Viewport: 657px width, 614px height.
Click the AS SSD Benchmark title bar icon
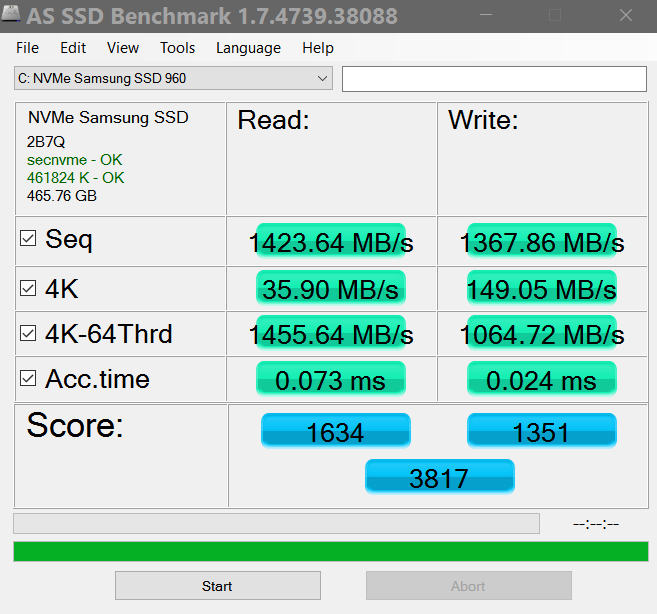(12, 17)
